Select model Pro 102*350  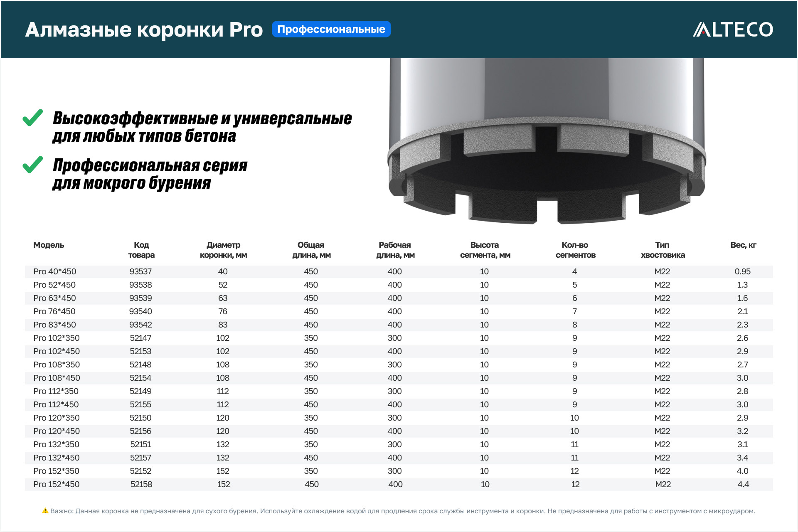point(57,338)
